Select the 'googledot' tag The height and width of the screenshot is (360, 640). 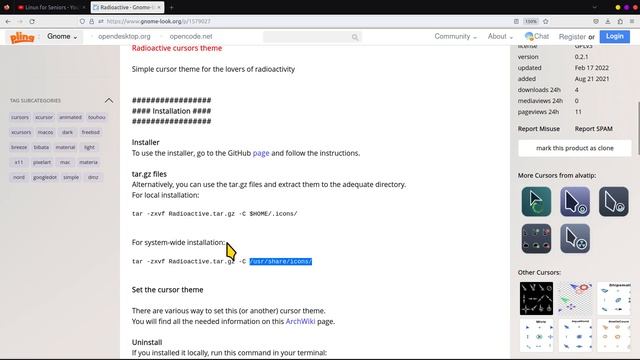pos(45,178)
